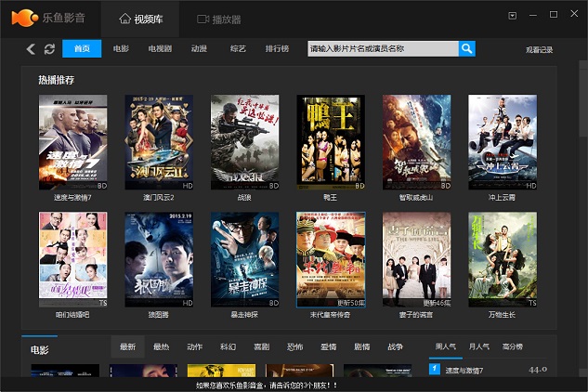Select the 首页 navigation item
This screenshot has height=392, width=588.
click(x=82, y=48)
